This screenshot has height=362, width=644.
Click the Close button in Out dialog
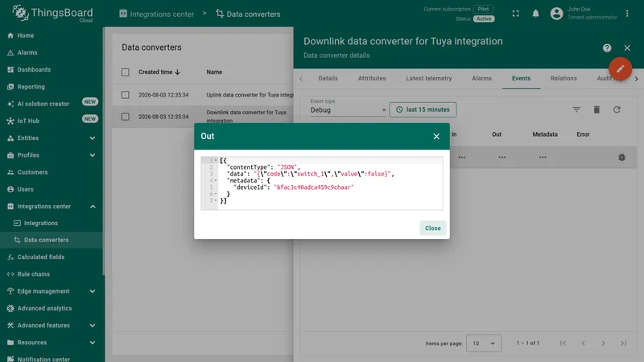432,228
